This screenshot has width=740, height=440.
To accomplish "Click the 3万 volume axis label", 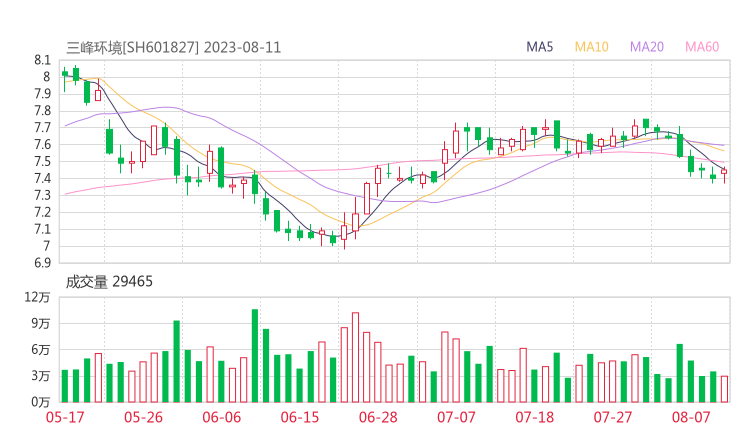I will coord(41,376).
